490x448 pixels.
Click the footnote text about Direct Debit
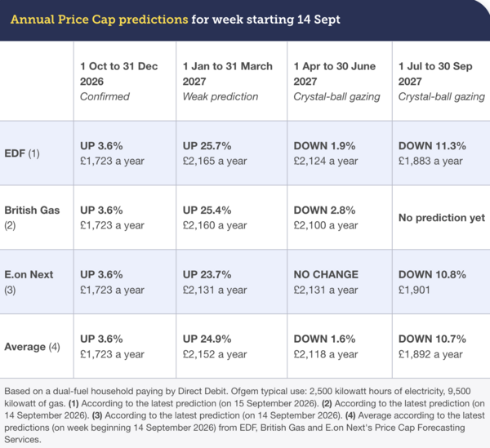(245, 415)
